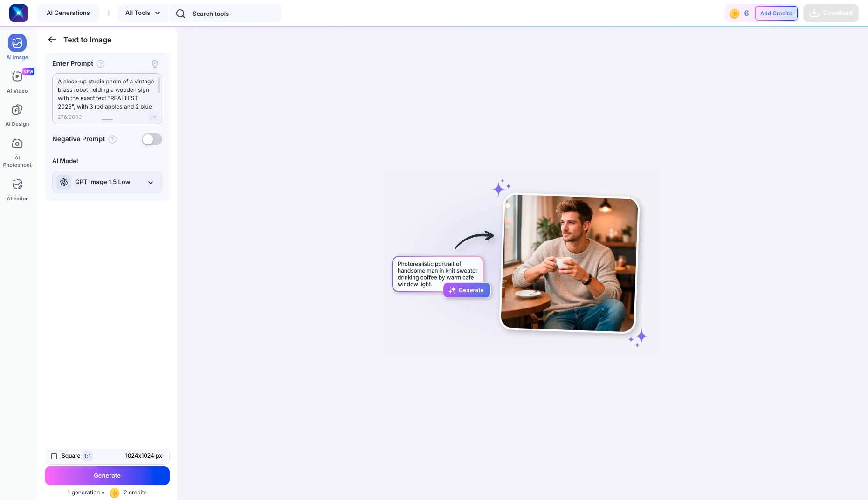Screen dimensions: 868x500
Task: Click the 'AI Model' label
Action: tap(65, 161)
